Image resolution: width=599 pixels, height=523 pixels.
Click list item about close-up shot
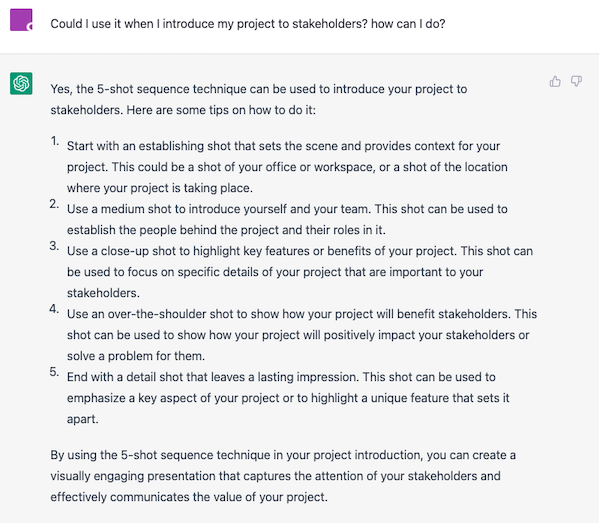(x=300, y=272)
